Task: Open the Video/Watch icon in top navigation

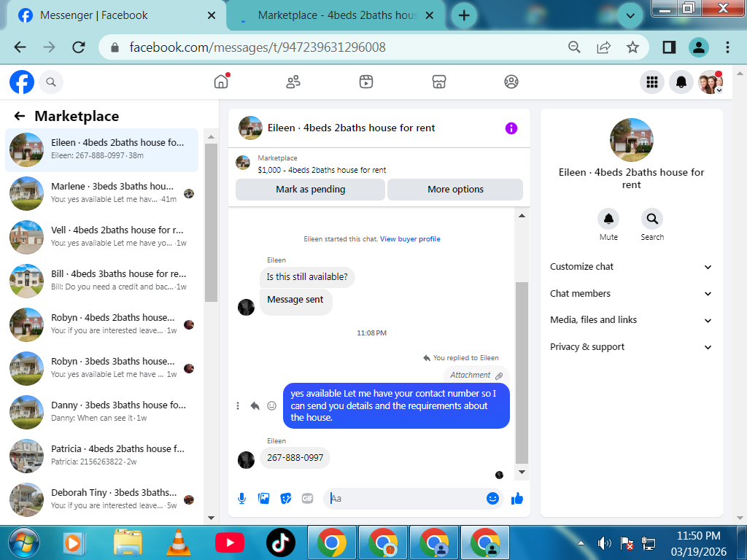Action: pos(366,82)
